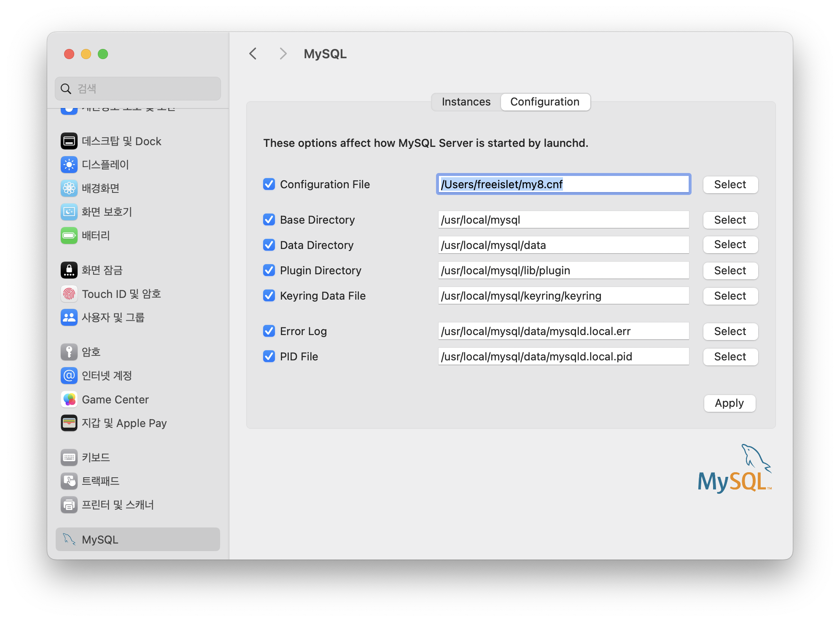Uncheck the Base Directory checkbox

coord(269,219)
